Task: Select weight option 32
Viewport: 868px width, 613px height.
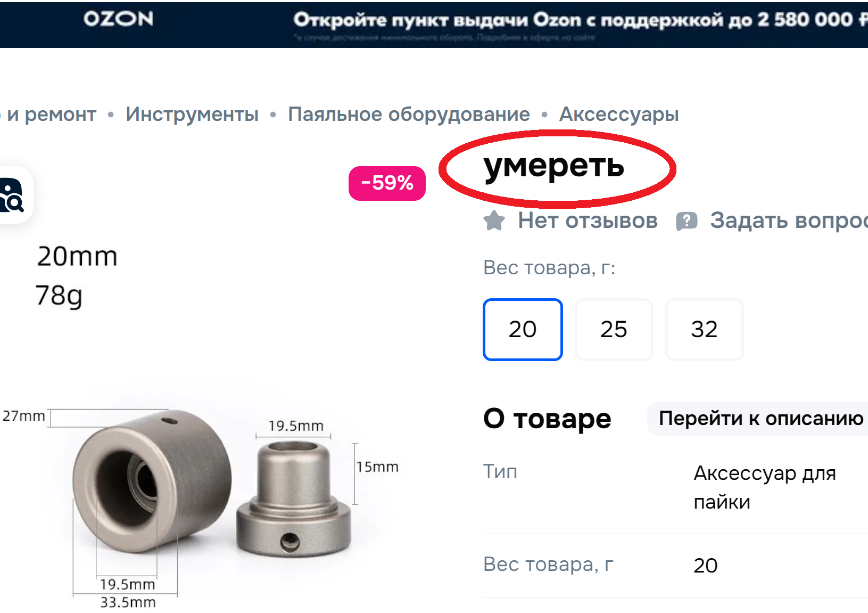Action: tap(704, 329)
